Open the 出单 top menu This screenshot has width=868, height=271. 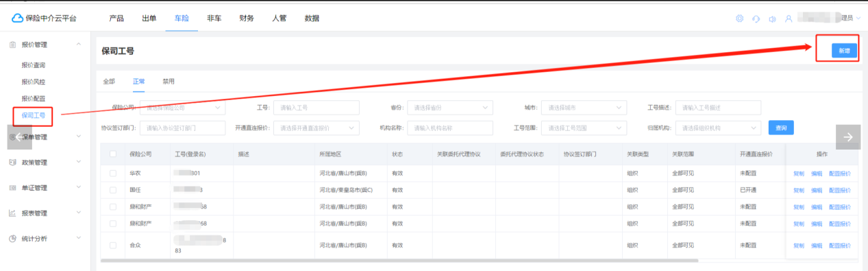(x=149, y=19)
